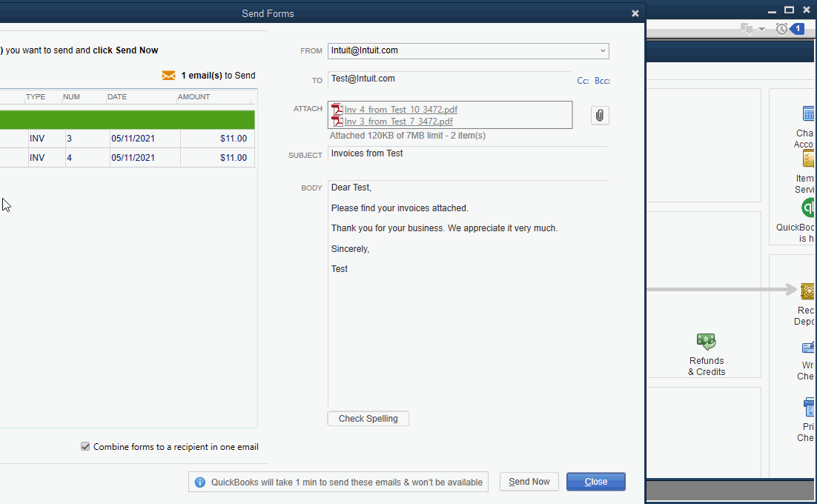This screenshot has width=817, height=504.
Task: Open the Chart of Accounts icon
Action: pyautogui.click(x=807, y=113)
